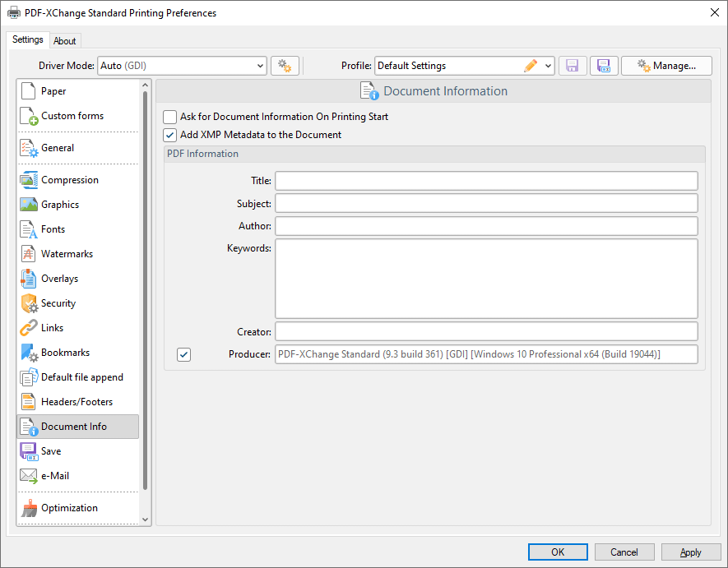Open the Graphics settings icon
728x568 pixels.
coord(29,205)
